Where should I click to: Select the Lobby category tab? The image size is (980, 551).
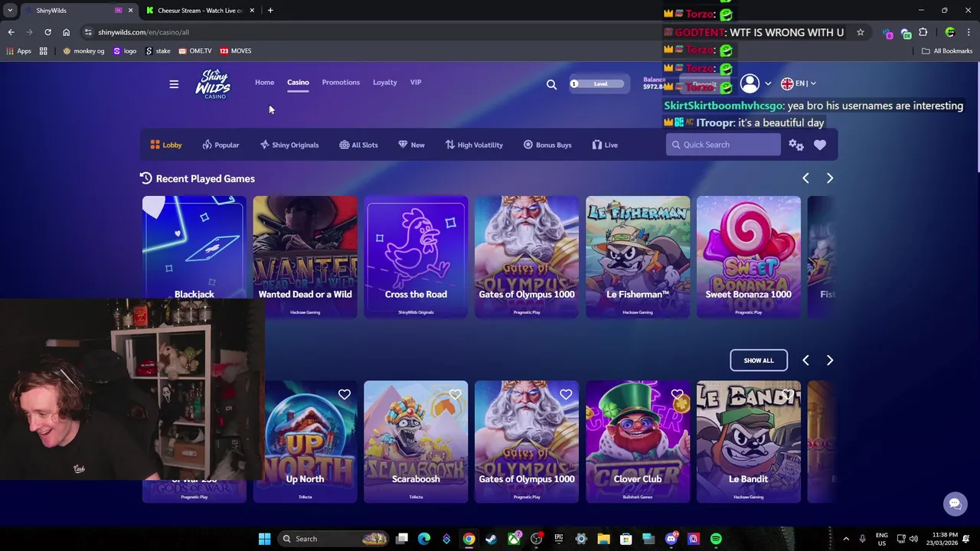166,145
